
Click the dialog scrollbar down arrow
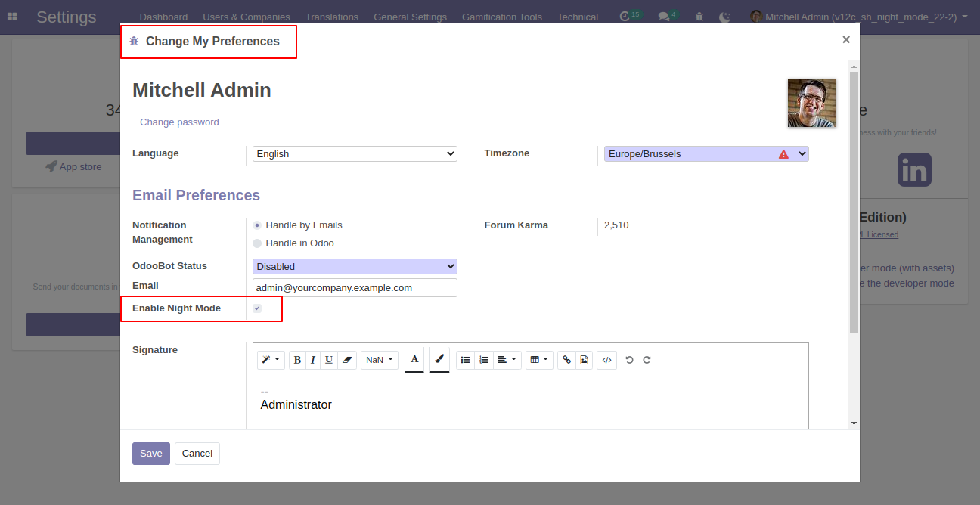coord(854,423)
